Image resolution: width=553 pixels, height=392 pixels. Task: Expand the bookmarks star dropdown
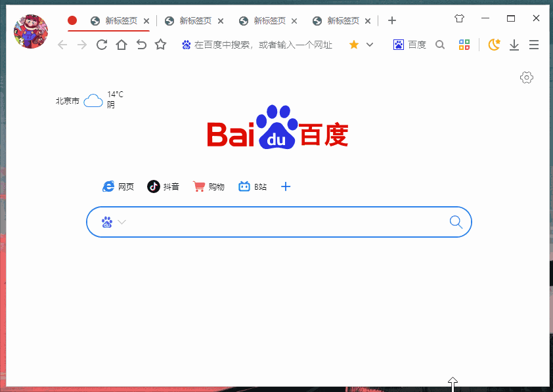368,45
